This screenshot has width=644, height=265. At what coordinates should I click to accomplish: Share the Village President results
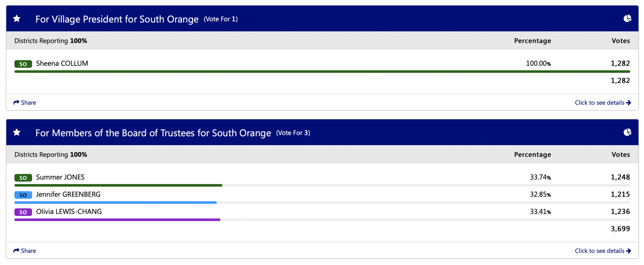(25, 103)
